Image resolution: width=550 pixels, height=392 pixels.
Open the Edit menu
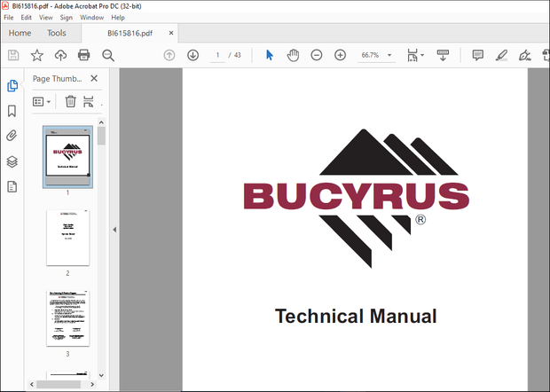pyautogui.click(x=26, y=18)
